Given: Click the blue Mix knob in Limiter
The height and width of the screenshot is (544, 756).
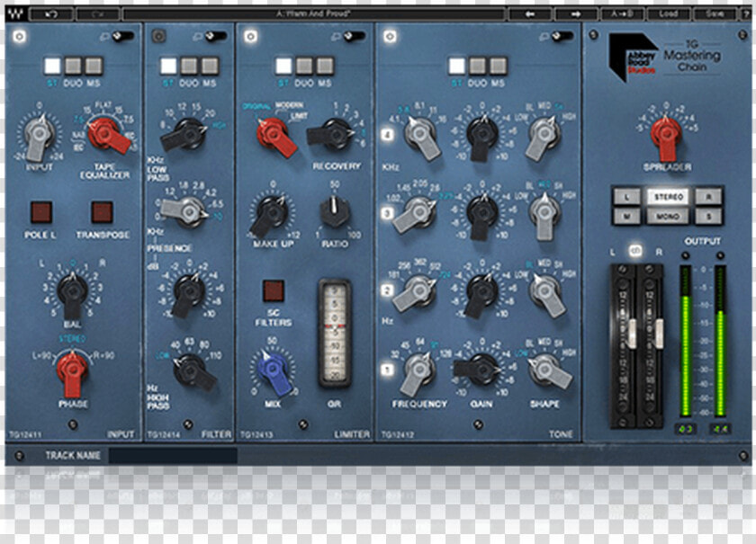Looking at the screenshot, I should (x=274, y=372).
